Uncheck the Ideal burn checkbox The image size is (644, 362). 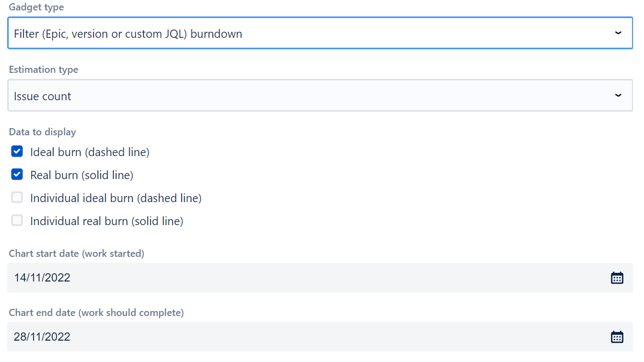[x=17, y=152]
